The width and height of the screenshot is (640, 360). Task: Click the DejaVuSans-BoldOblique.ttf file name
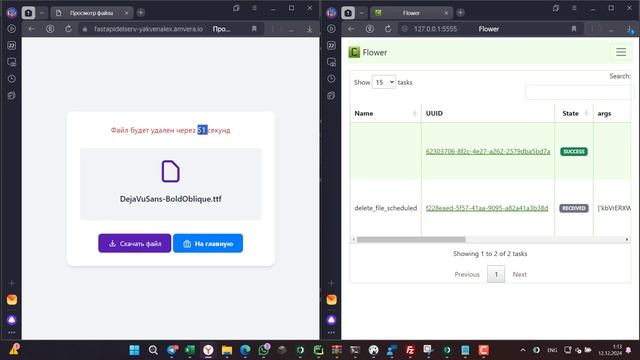[171, 199]
